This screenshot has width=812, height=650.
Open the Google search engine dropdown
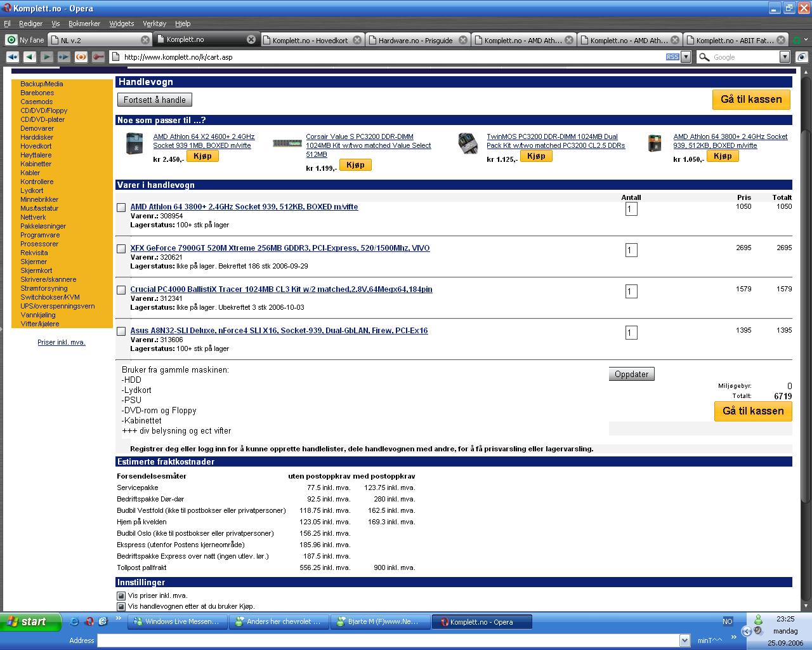coord(785,56)
